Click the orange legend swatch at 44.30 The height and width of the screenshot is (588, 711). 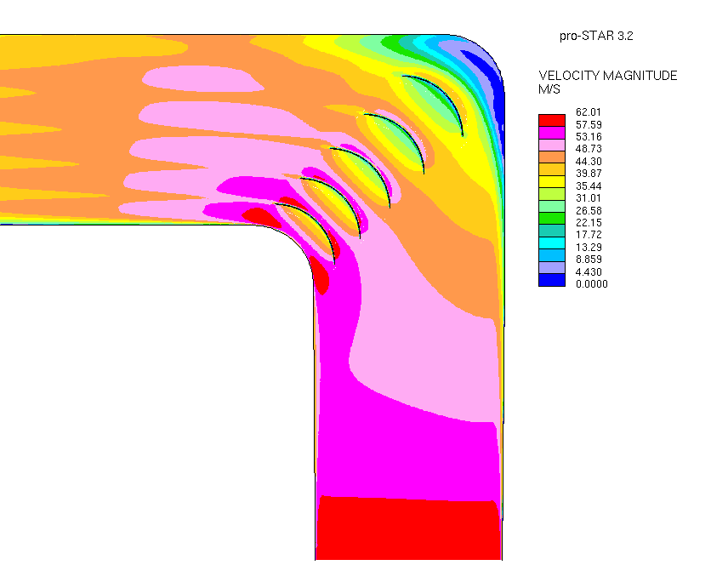pos(552,157)
